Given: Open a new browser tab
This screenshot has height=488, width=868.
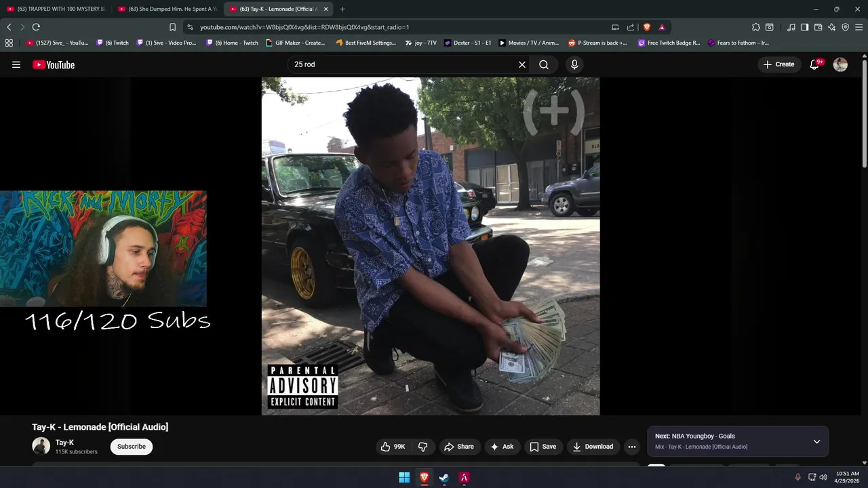Looking at the screenshot, I should pyautogui.click(x=342, y=9).
